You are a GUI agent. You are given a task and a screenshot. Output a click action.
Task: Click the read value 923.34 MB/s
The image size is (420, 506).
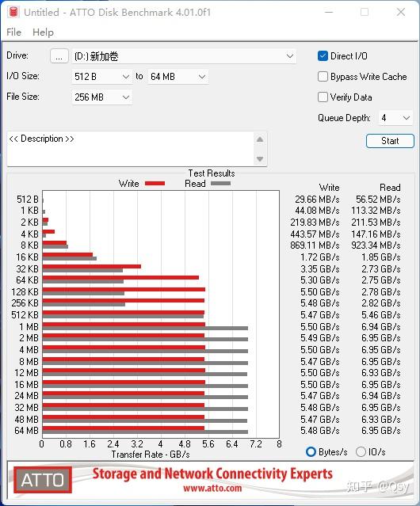coord(376,245)
